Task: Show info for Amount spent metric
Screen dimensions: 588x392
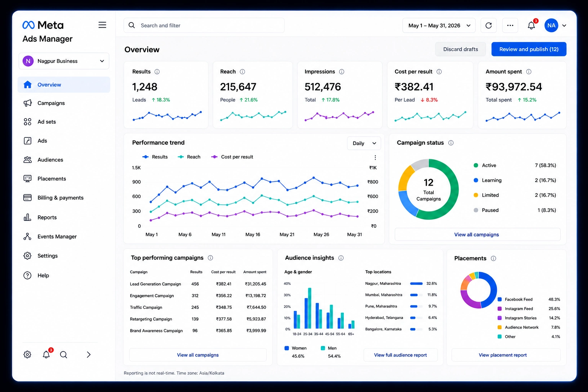Action: [x=529, y=72]
